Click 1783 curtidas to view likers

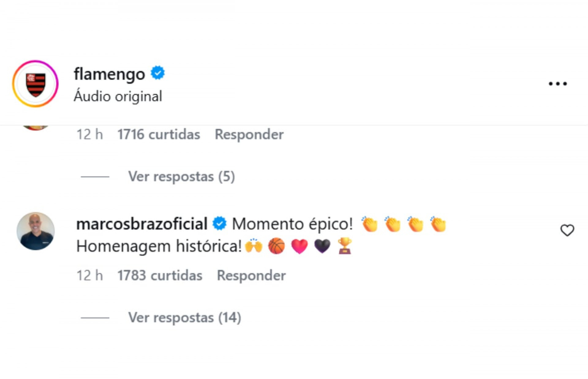click(160, 275)
